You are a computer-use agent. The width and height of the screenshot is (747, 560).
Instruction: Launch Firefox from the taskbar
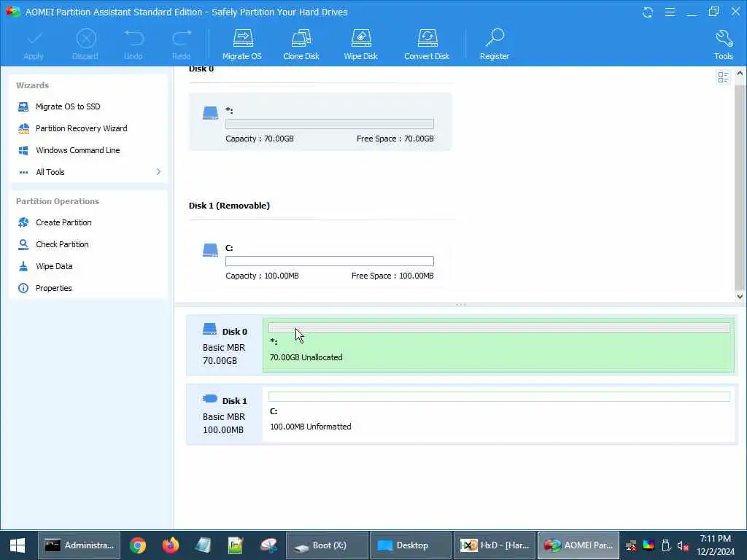170,545
